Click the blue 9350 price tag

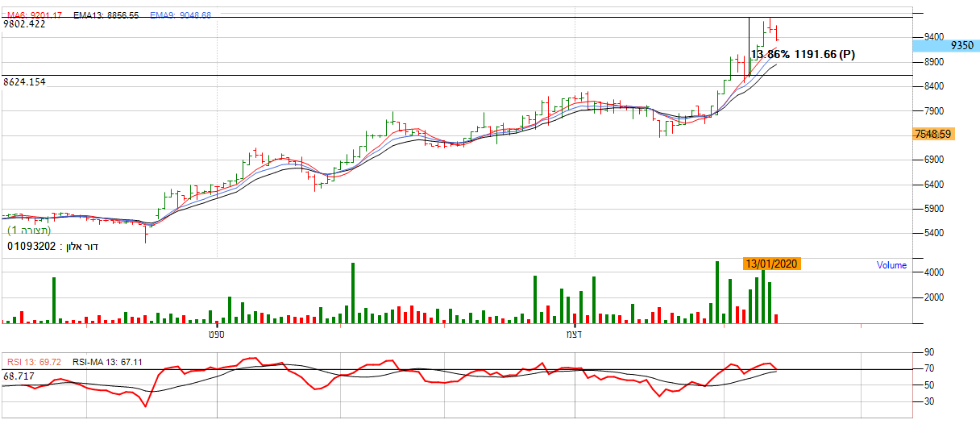pos(951,46)
